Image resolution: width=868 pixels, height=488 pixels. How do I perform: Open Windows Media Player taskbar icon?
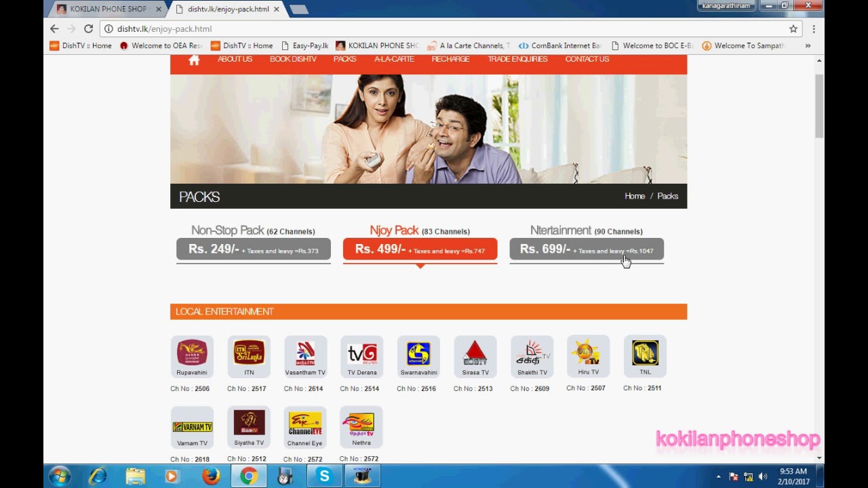click(172, 476)
